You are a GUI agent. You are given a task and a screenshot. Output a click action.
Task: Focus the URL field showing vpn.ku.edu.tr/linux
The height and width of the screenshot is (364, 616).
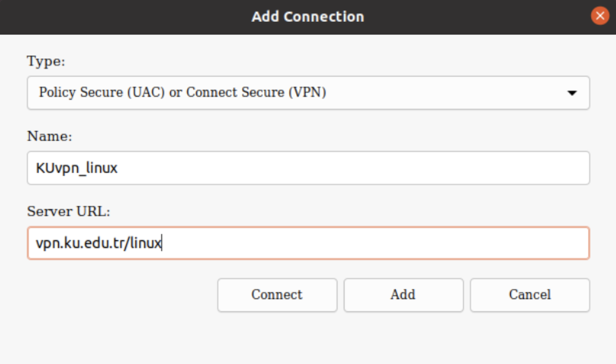(x=308, y=243)
